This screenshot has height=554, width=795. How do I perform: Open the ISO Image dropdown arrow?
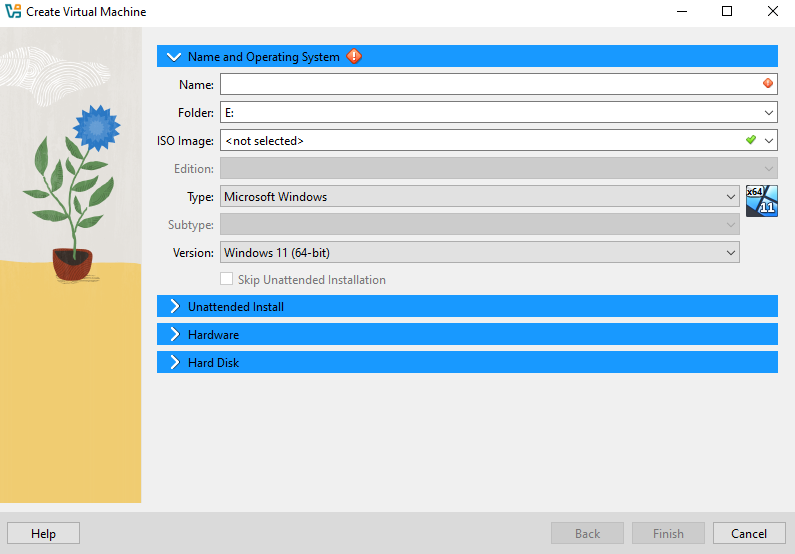pyautogui.click(x=769, y=140)
